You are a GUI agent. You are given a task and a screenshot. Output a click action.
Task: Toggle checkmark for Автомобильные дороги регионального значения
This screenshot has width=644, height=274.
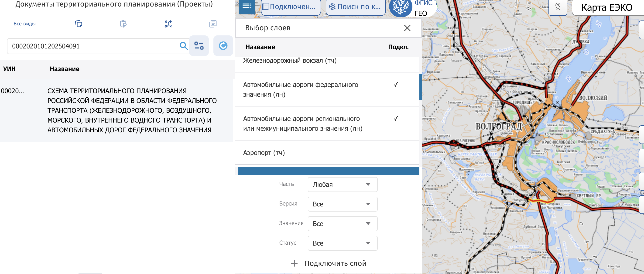(x=396, y=119)
